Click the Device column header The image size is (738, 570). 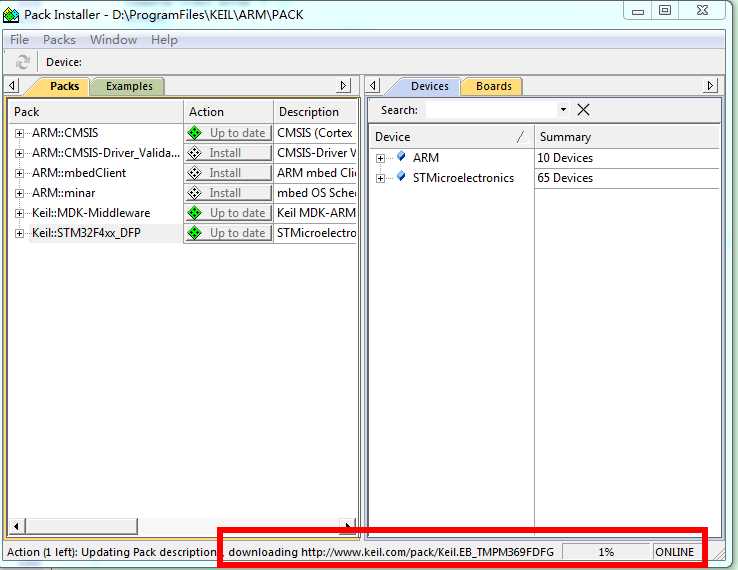coord(452,137)
